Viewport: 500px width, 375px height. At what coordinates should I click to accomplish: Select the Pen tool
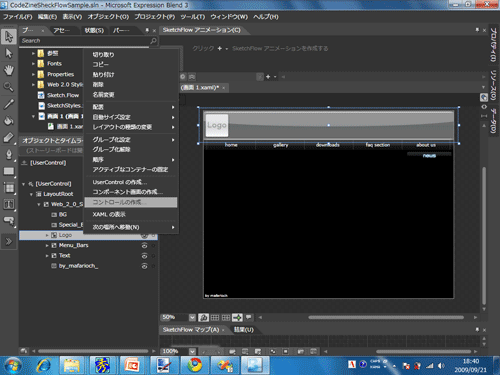click(9, 154)
